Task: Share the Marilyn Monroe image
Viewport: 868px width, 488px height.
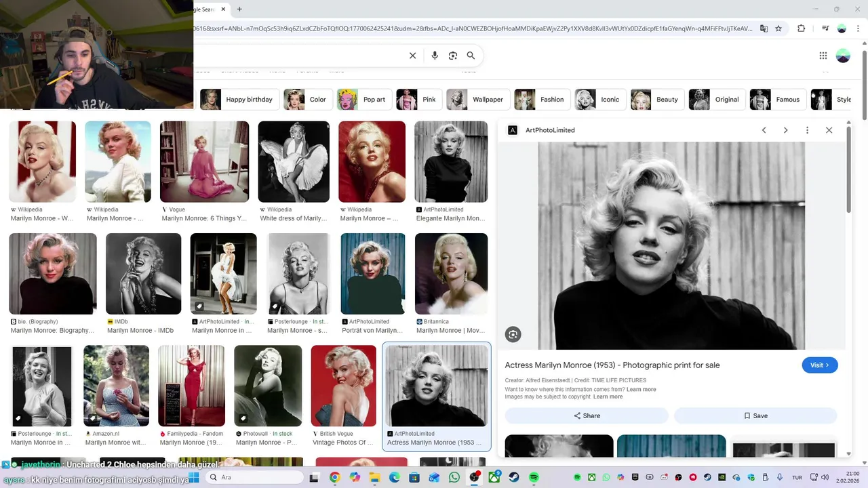Action: coord(587,415)
